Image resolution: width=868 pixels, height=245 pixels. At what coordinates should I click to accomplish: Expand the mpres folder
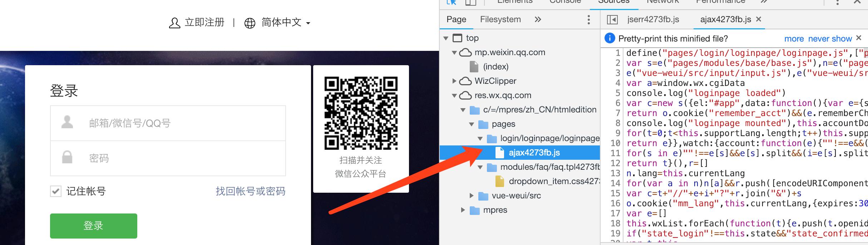click(x=463, y=210)
